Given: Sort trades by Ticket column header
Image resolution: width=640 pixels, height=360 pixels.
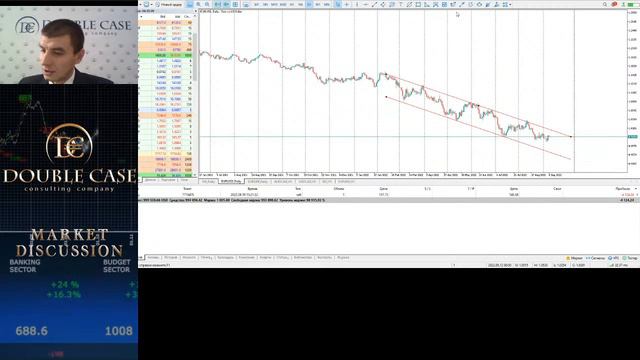Looking at the screenshot, I should click(188, 189).
